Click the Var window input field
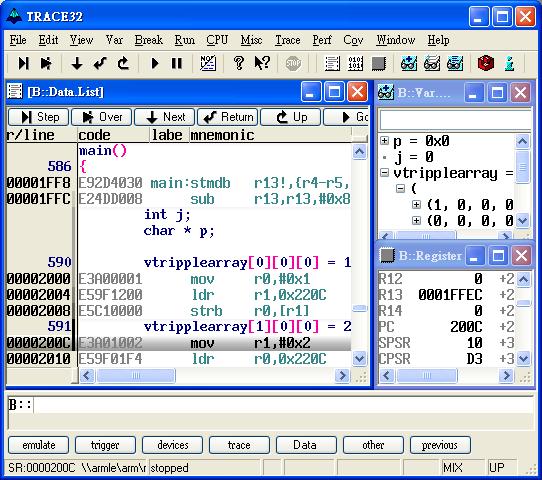The width and height of the screenshot is (542, 480). tap(455, 120)
